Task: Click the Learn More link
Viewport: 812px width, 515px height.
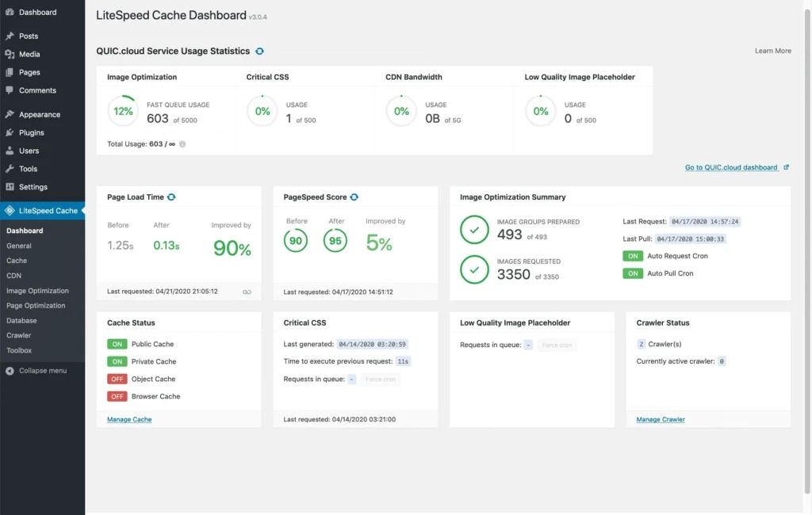Action: pos(772,51)
